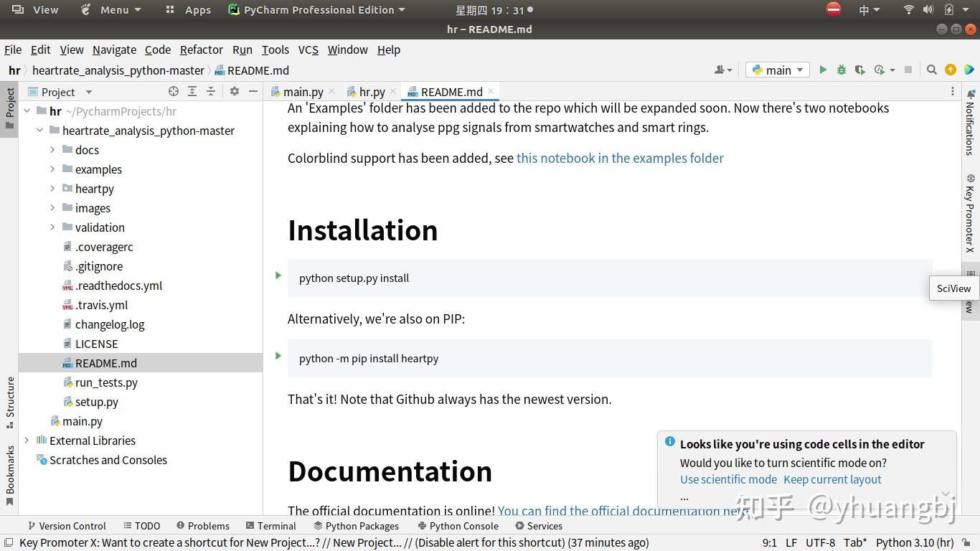Open the VCS menu

click(308, 50)
